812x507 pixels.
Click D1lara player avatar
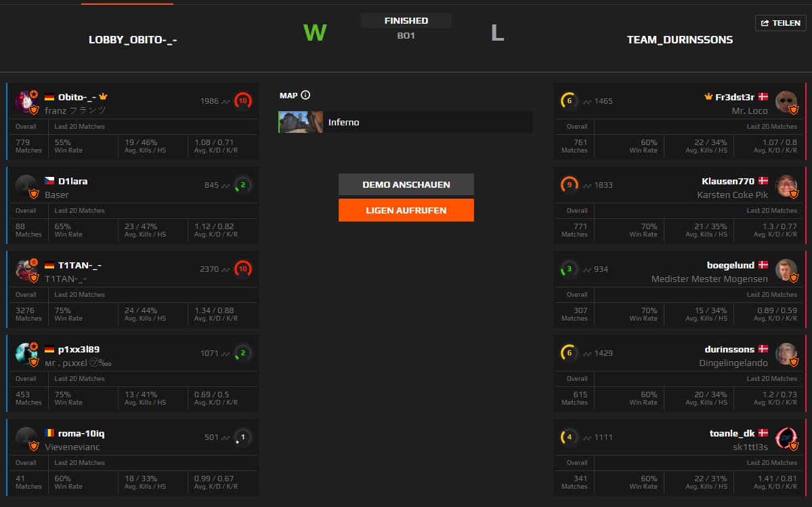(x=26, y=186)
